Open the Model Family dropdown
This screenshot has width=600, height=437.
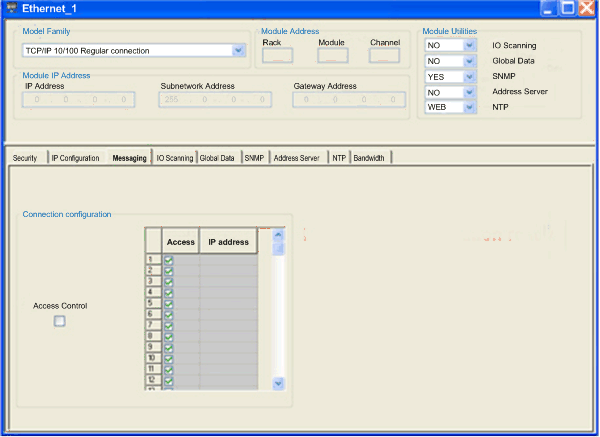tap(238, 50)
